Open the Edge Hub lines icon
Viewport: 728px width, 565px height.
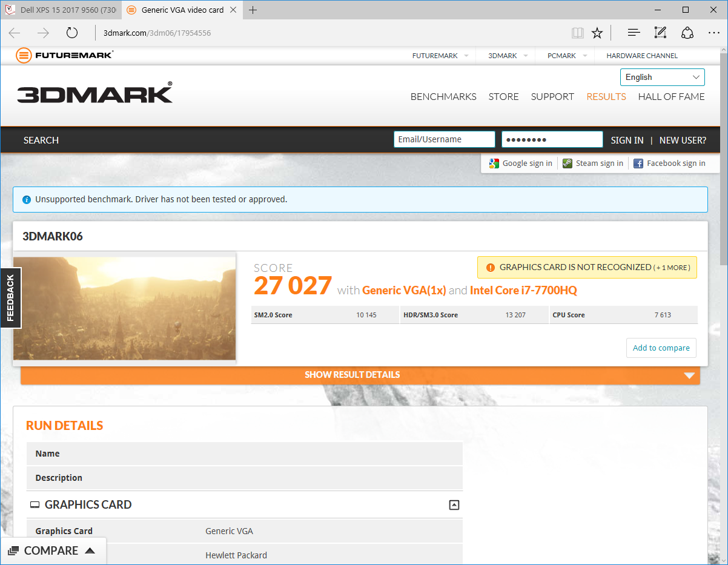(634, 33)
